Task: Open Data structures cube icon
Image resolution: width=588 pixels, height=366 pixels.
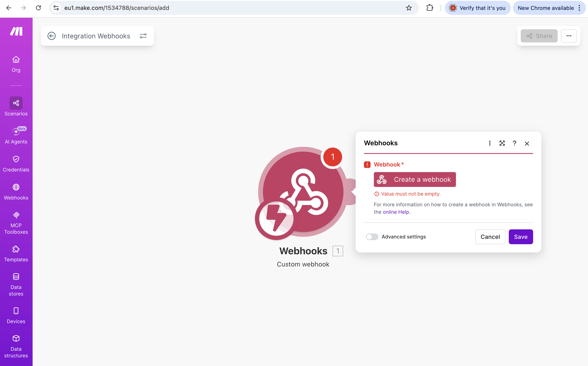Action: coord(16,338)
